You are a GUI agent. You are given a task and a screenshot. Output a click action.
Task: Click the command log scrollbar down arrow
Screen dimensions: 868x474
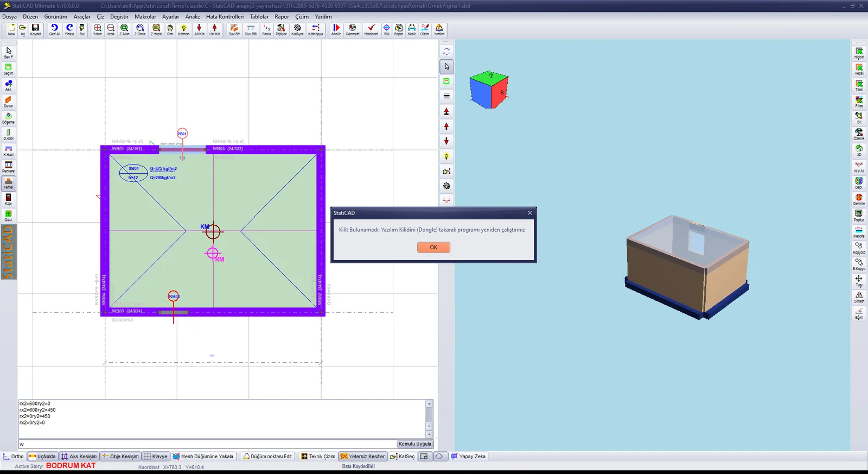click(429, 434)
